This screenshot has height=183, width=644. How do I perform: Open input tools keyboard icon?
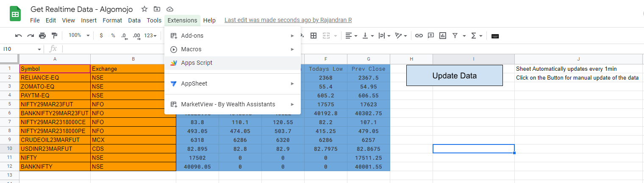(x=495, y=36)
